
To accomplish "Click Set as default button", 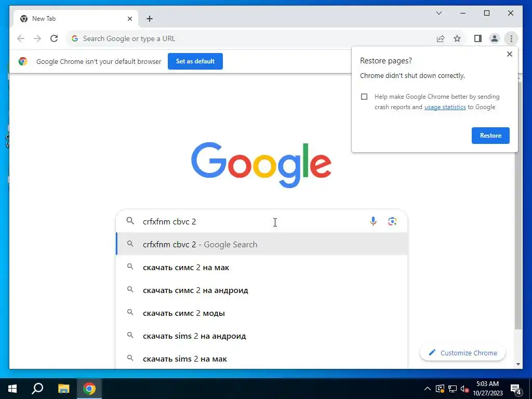I will 195,61.
